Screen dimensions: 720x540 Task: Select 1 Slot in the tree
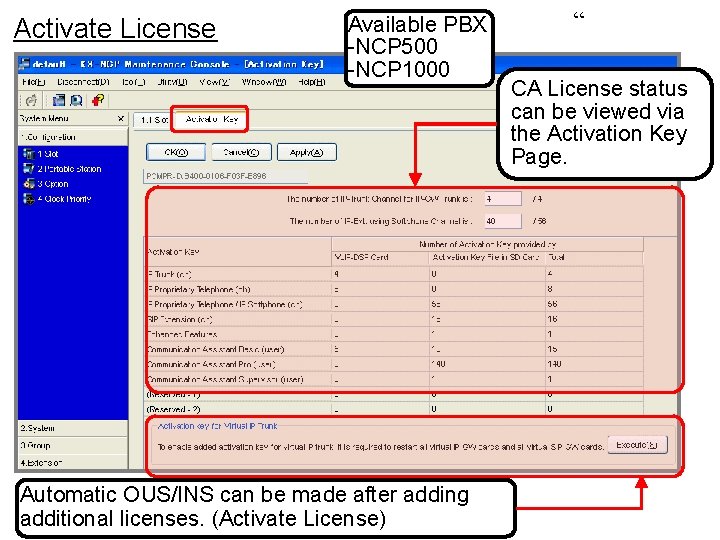48,154
